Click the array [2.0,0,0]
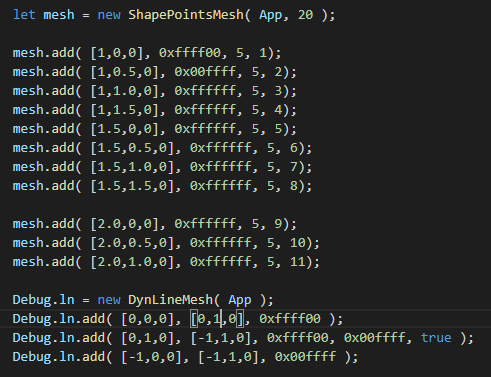 [125, 224]
